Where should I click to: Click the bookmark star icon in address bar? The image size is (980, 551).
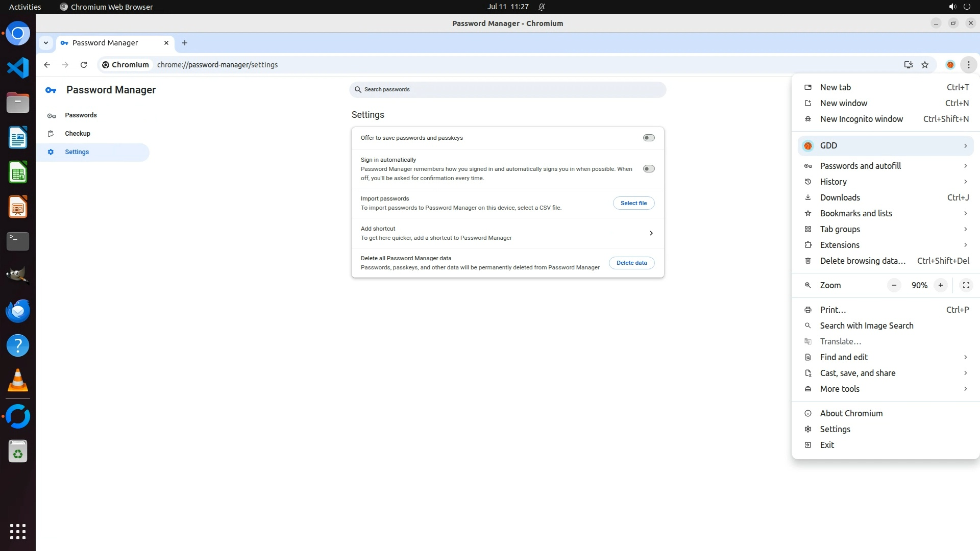(925, 65)
